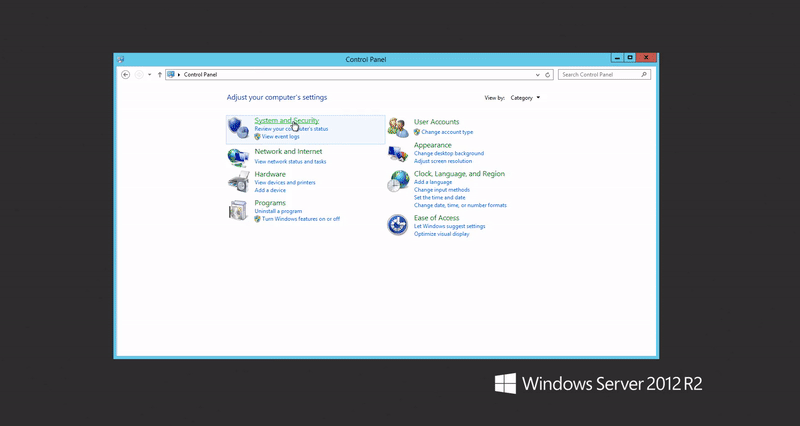Click Set the time and date
The height and width of the screenshot is (426, 800).
[x=439, y=197]
